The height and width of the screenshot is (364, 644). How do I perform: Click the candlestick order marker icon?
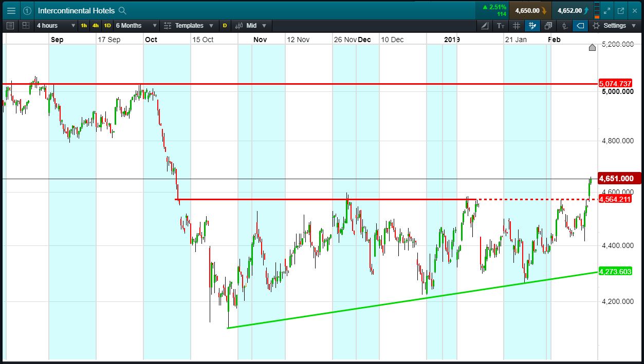(564, 25)
